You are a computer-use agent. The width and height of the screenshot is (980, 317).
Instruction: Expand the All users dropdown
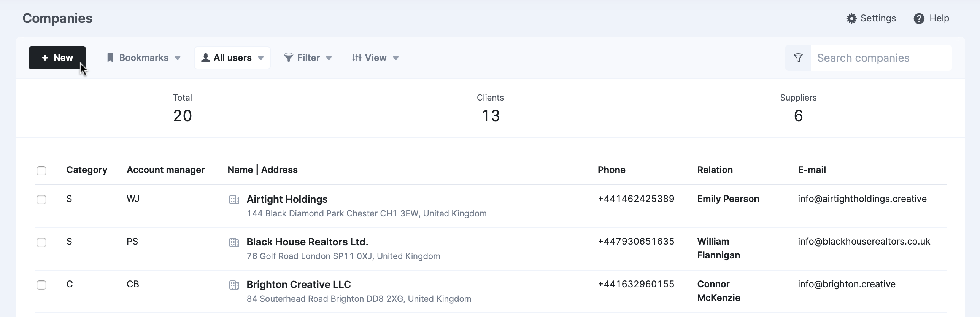[x=232, y=58]
